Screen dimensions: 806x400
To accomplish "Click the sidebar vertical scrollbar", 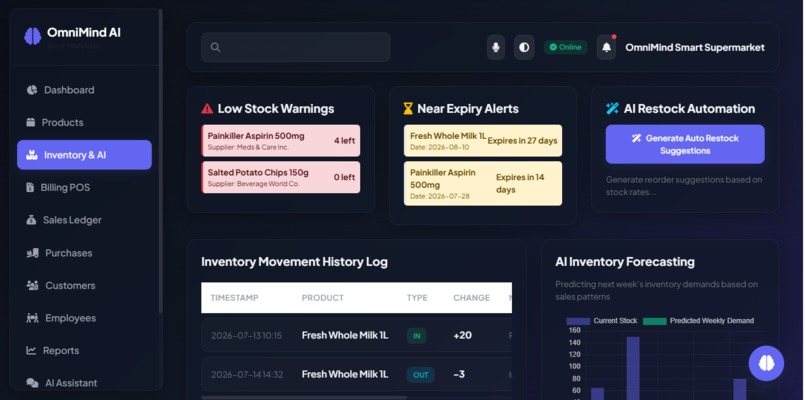I will (x=160, y=160).
